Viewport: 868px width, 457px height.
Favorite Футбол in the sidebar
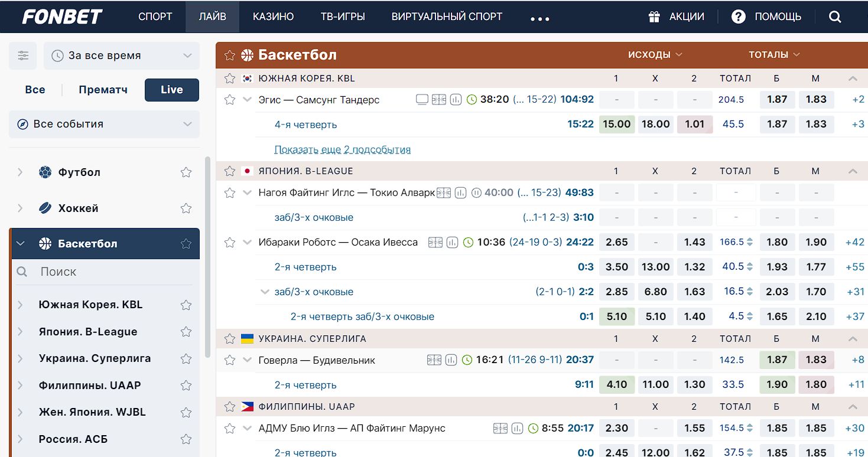click(186, 172)
